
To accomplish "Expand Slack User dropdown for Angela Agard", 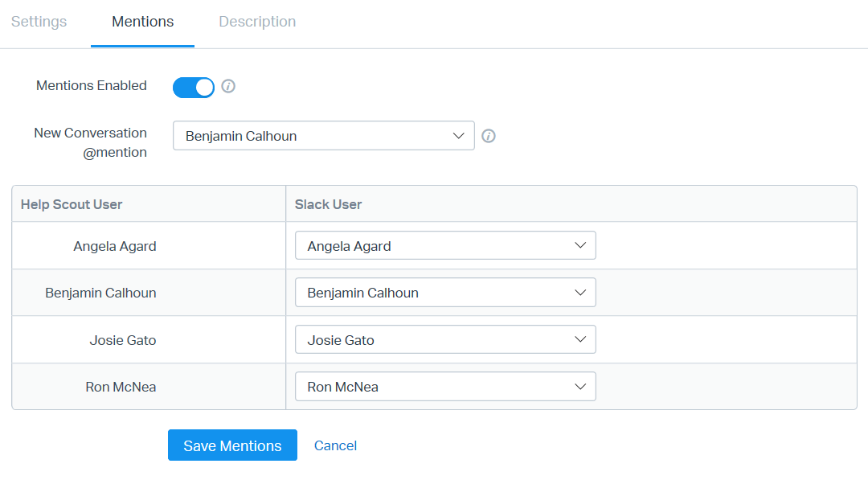I will 445,246.
